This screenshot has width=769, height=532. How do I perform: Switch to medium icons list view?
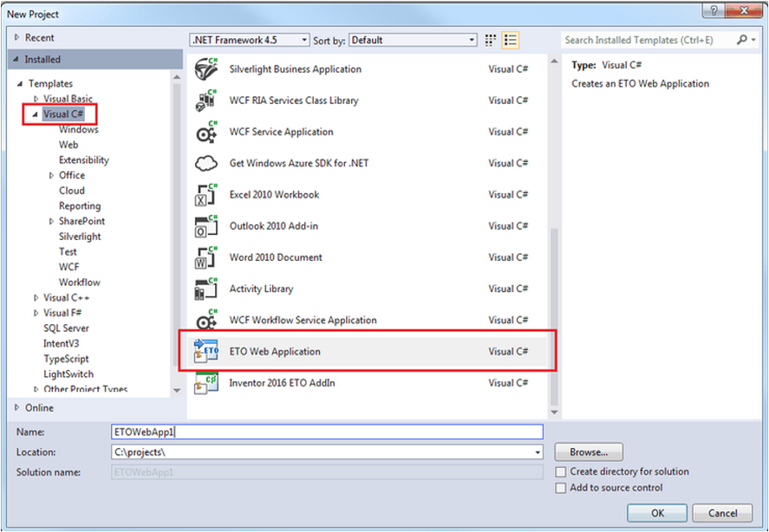(x=511, y=40)
